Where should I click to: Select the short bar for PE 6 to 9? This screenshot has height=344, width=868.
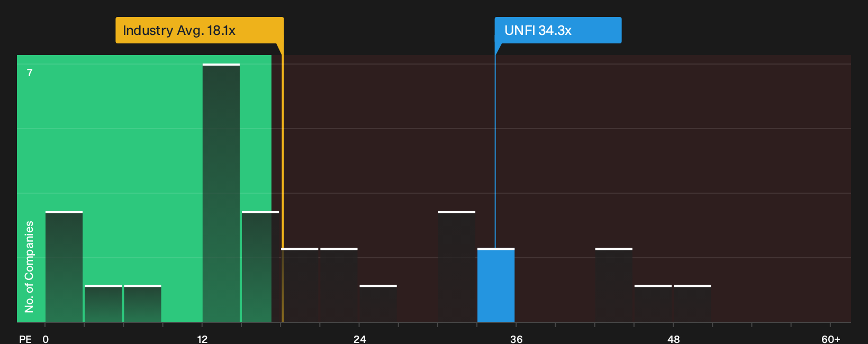click(x=142, y=304)
